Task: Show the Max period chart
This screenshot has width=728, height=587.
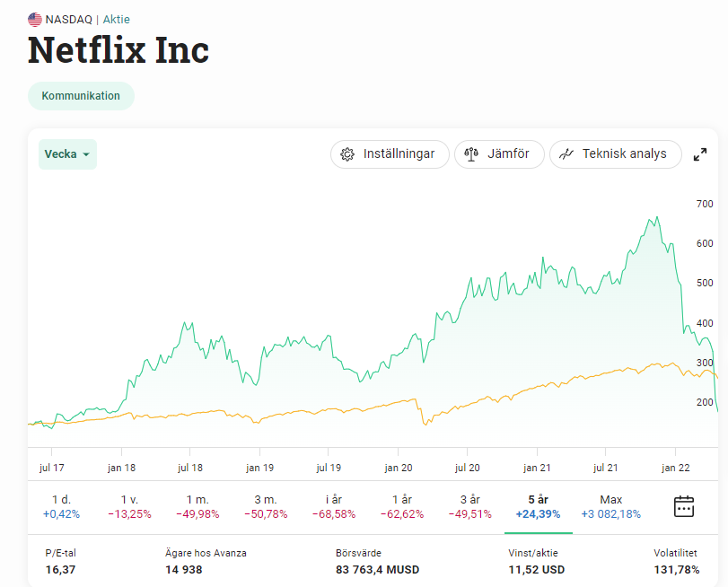Action: click(x=610, y=506)
